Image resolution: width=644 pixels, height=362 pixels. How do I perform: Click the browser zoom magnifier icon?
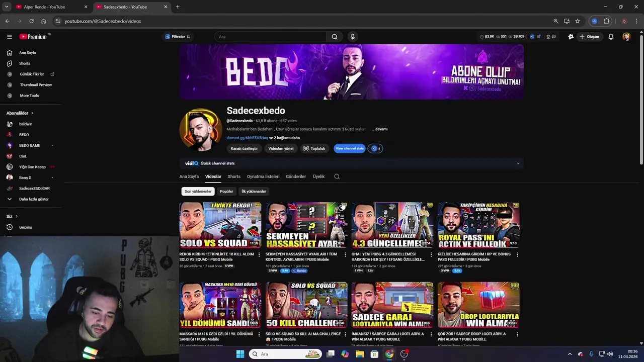point(555,21)
